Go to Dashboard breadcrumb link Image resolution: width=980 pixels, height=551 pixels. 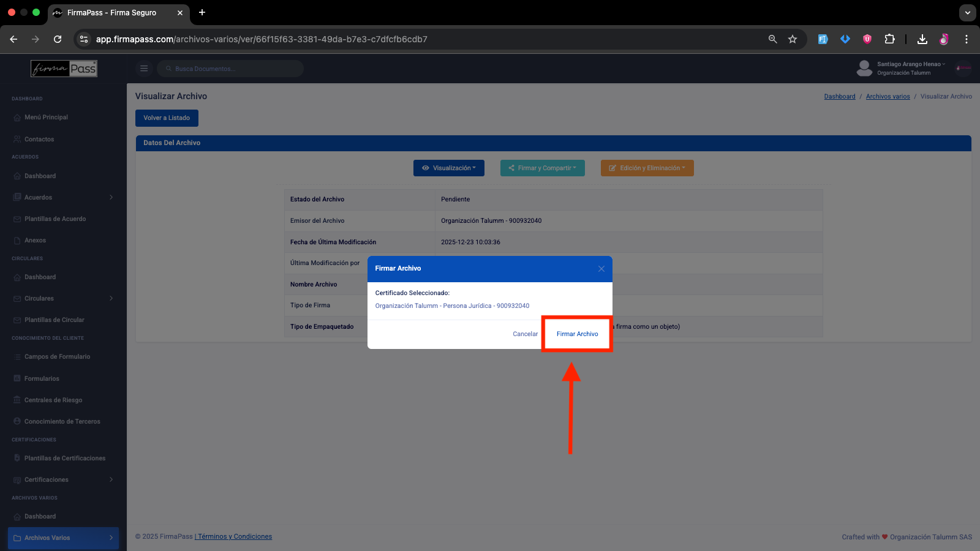pos(840,97)
